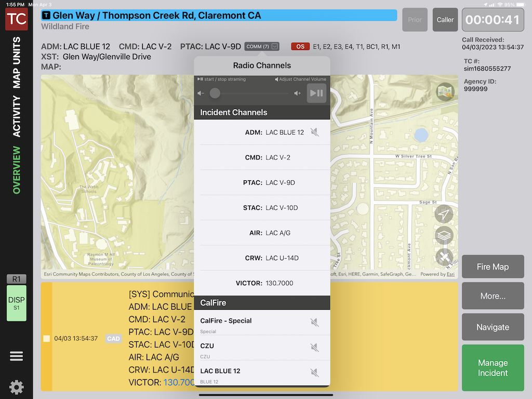Open settings gear in sidebar

(16, 387)
